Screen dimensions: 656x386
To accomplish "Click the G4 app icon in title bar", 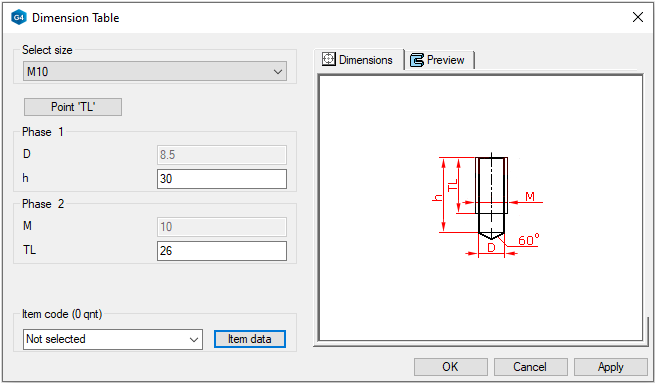I will pos(19,18).
